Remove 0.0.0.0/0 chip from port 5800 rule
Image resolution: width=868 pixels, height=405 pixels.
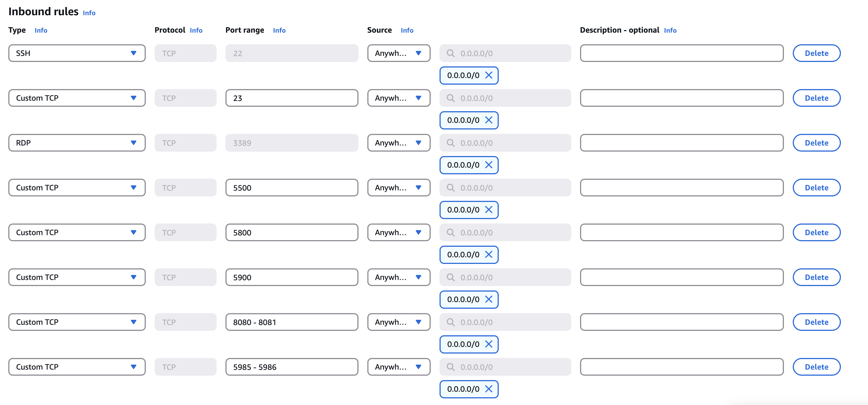[x=488, y=255]
